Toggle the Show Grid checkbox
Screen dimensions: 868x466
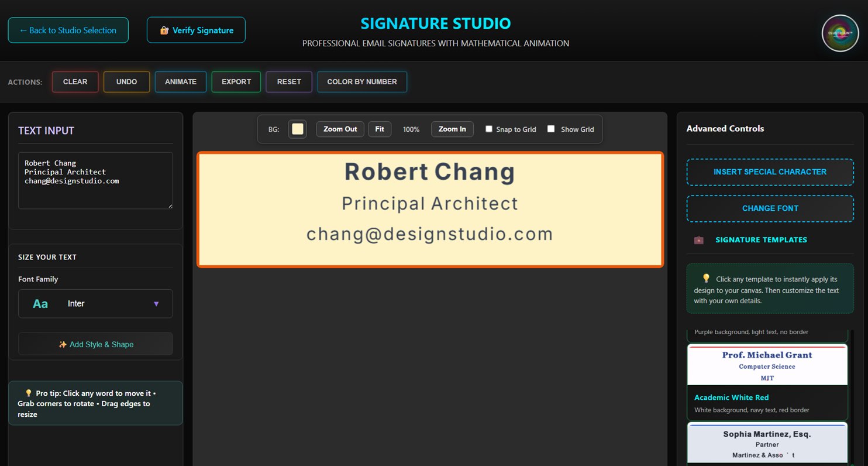point(551,129)
